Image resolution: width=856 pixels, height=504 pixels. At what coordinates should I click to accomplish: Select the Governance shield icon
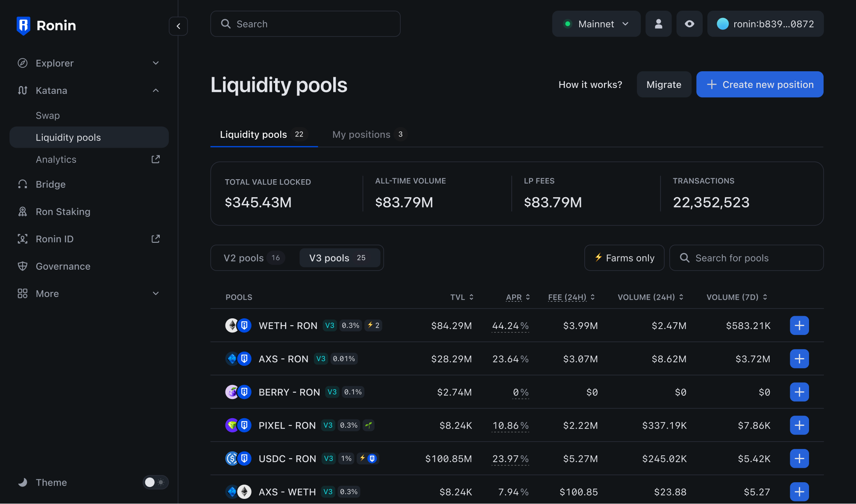pos(22,266)
